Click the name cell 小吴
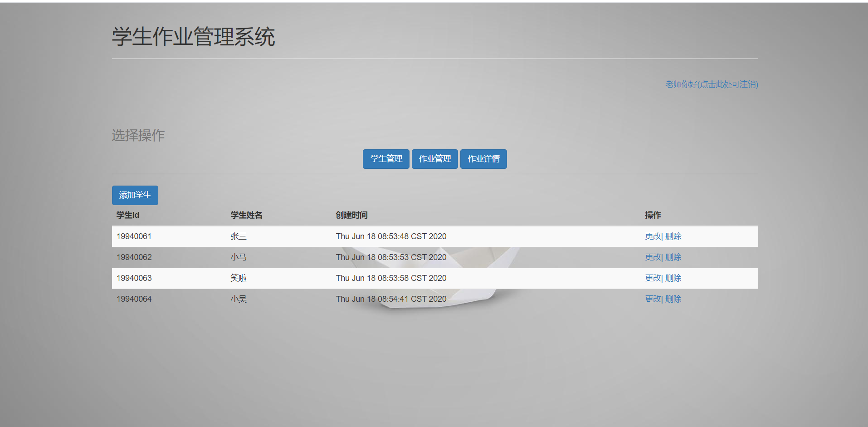 (x=239, y=299)
